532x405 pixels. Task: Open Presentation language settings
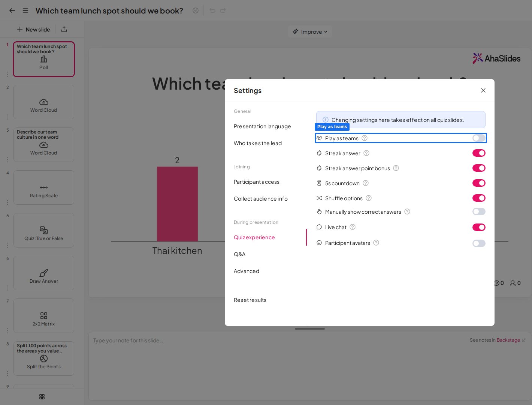262,126
